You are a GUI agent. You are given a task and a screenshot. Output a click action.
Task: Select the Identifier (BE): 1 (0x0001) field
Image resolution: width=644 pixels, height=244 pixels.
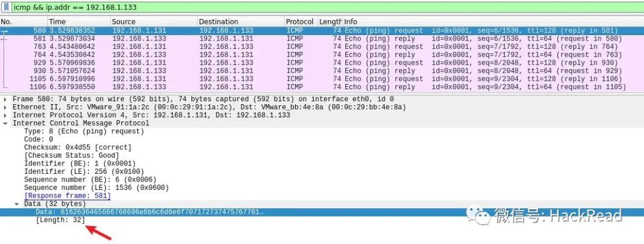(80, 164)
